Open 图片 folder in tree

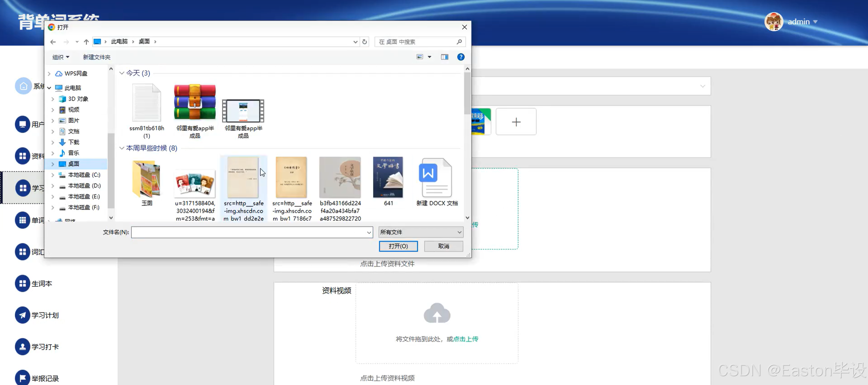pos(73,120)
